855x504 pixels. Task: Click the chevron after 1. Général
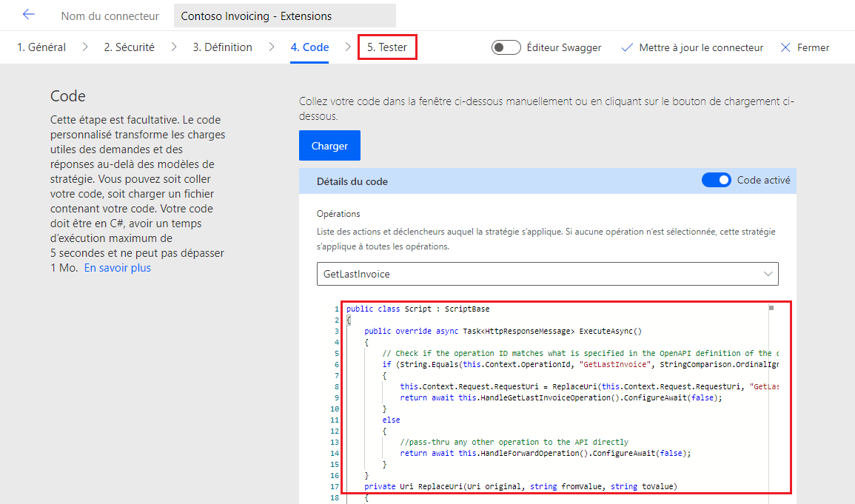(x=85, y=47)
